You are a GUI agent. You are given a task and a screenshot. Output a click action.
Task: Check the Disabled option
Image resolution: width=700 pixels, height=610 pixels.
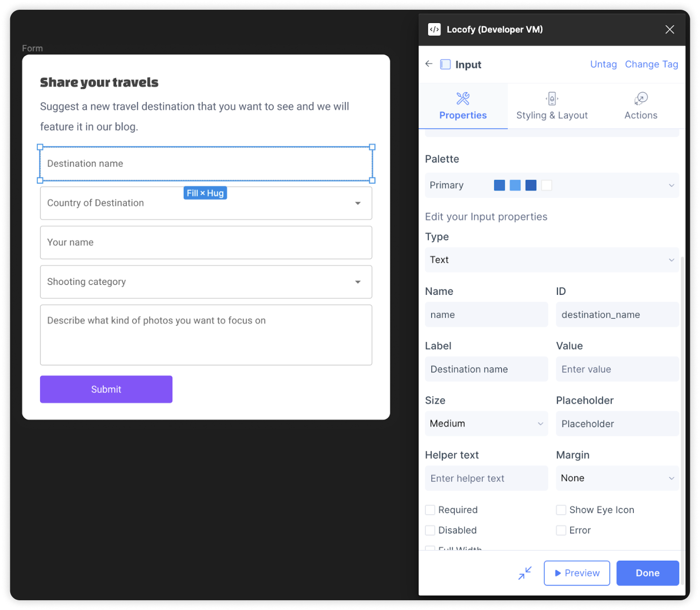(430, 530)
